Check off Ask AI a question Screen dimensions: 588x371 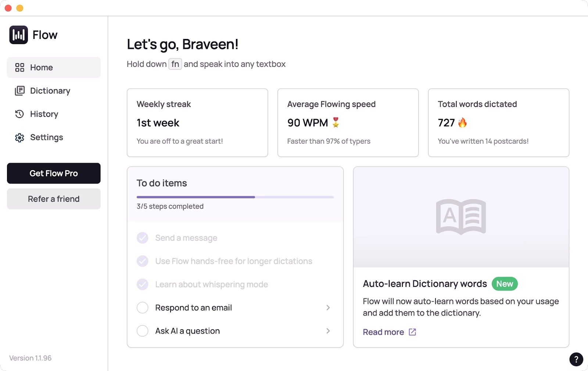[x=142, y=331]
